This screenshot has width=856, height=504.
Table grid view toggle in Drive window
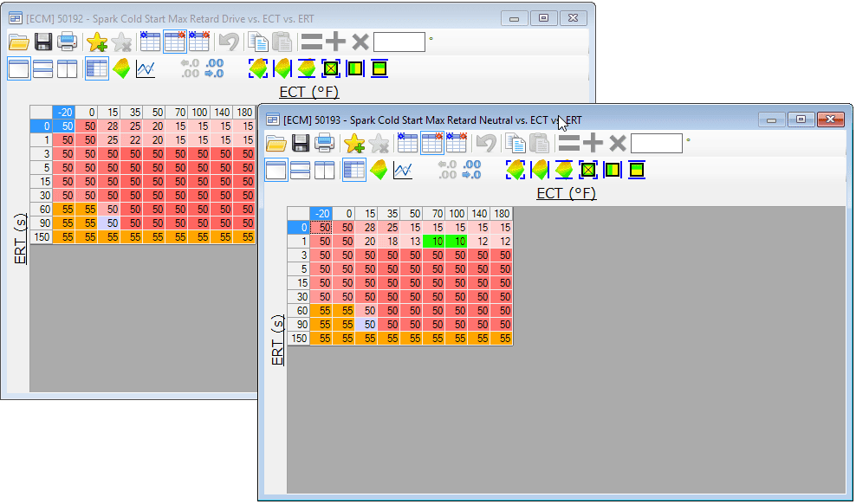[x=97, y=68]
